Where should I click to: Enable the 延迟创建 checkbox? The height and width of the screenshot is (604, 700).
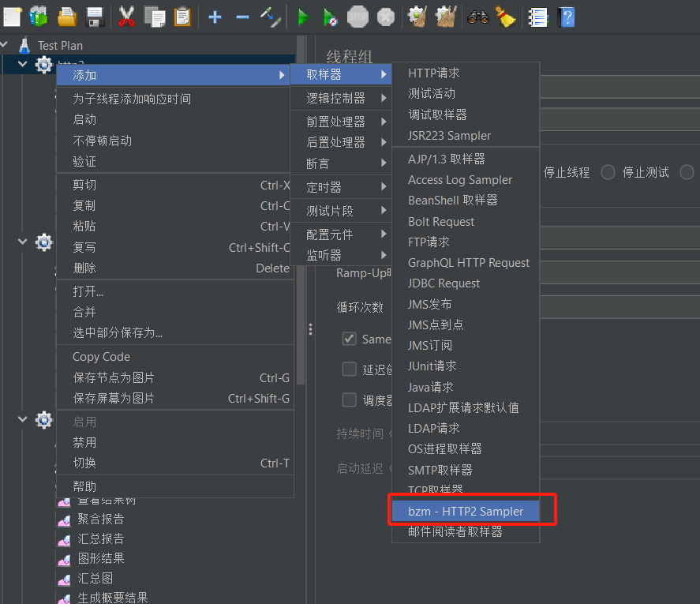pyautogui.click(x=349, y=369)
